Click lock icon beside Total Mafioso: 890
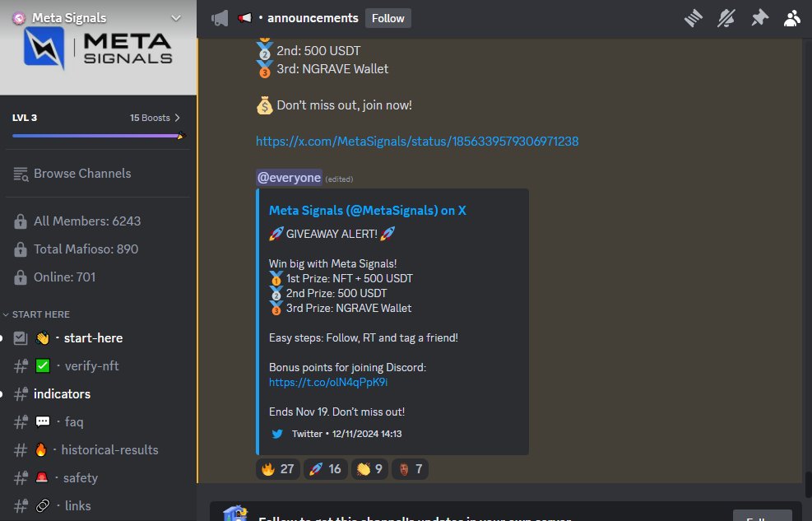The image size is (812, 521). pyautogui.click(x=21, y=249)
